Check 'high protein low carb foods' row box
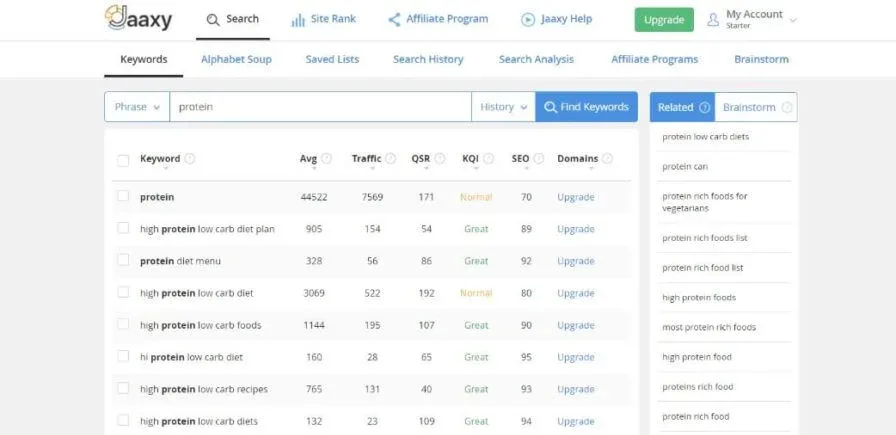This screenshot has height=435, width=896. (123, 324)
